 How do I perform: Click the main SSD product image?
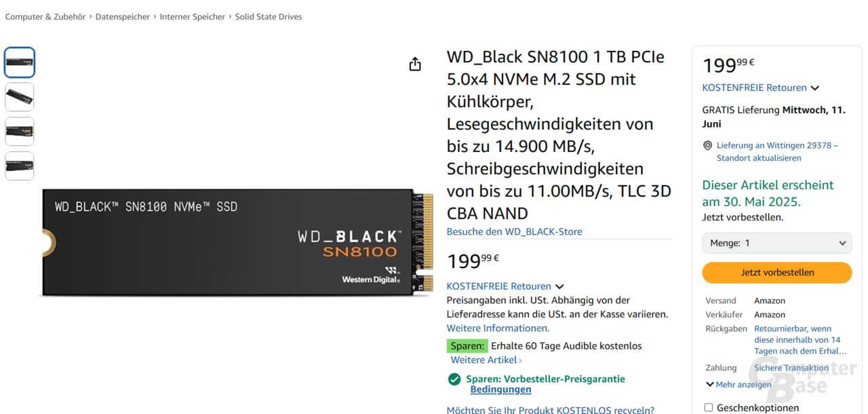point(237,242)
